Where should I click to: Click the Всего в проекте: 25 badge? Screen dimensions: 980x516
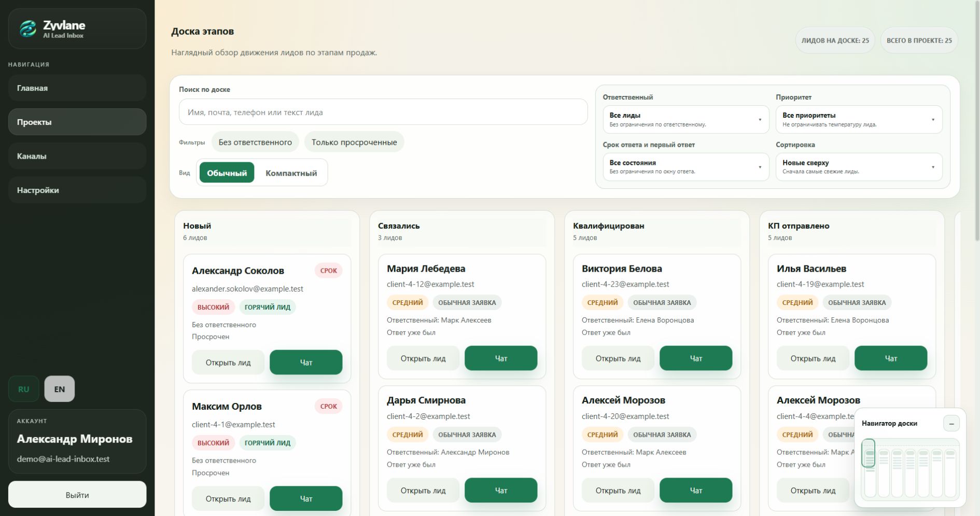[919, 40]
